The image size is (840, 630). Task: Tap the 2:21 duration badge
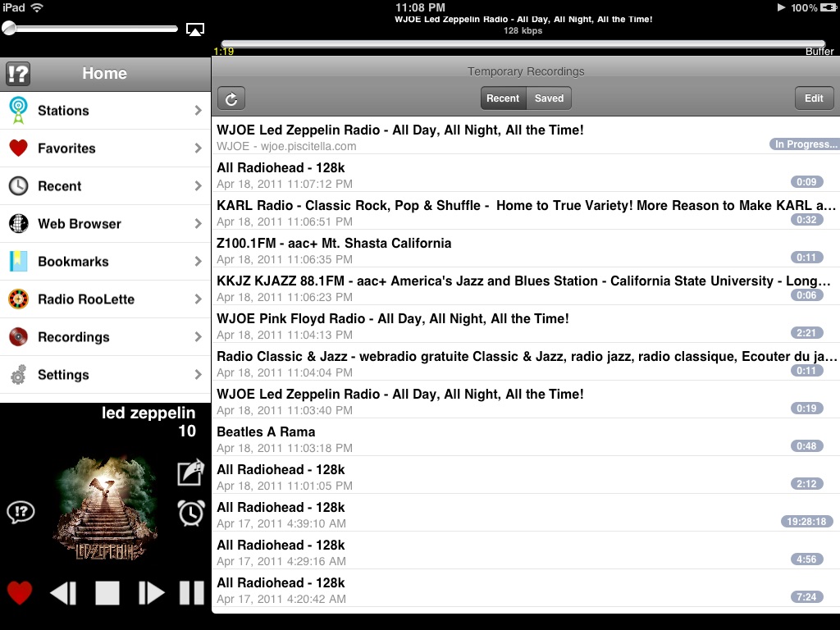pos(806,333)
